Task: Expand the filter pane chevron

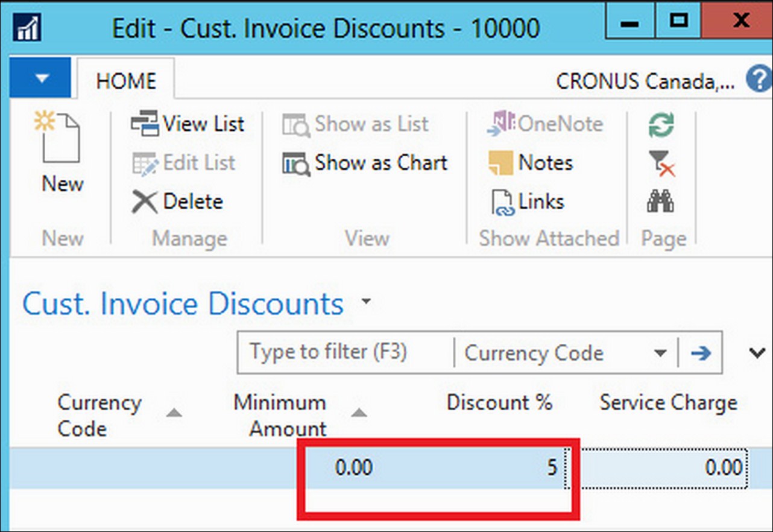Action: [756, 353]
